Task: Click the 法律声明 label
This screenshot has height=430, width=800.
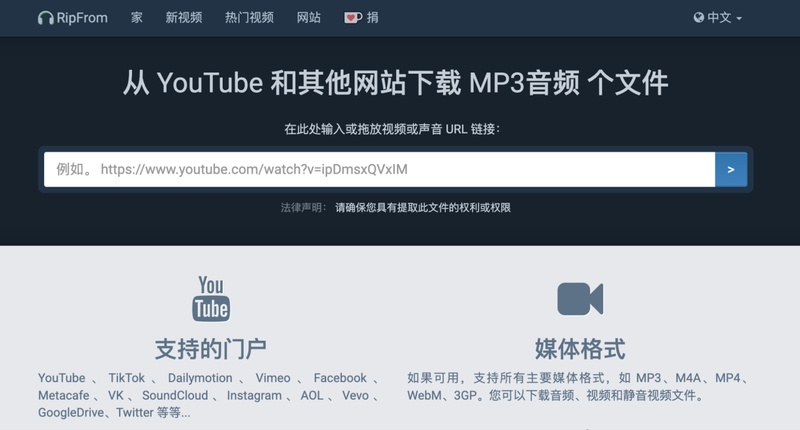Action: point(303,208)
